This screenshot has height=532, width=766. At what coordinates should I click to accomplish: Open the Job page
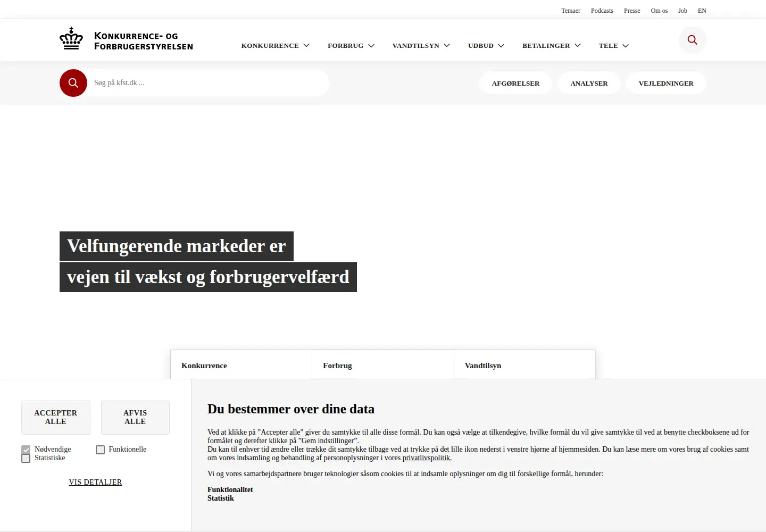coord(682,11)
